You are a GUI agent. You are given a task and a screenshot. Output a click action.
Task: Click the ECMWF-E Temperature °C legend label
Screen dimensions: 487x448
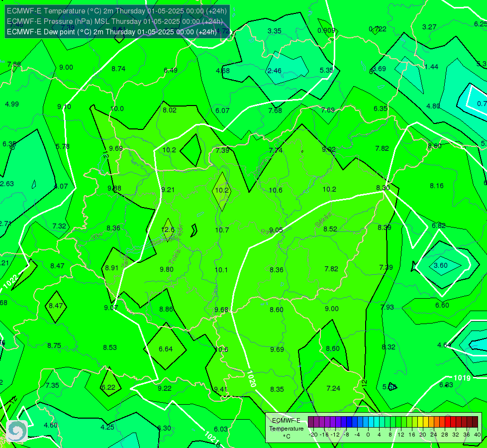[286, 429]
